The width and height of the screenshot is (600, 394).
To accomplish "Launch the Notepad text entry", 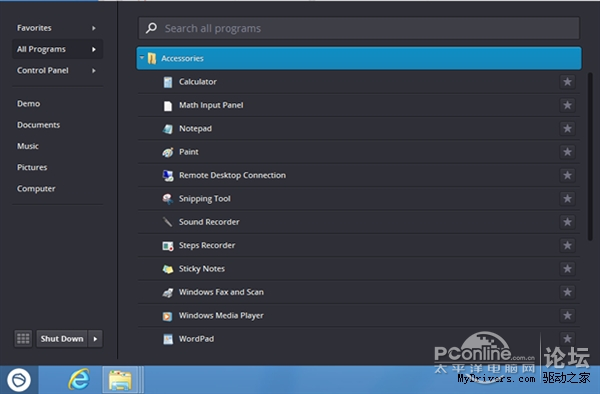I will tap(195, 129).
